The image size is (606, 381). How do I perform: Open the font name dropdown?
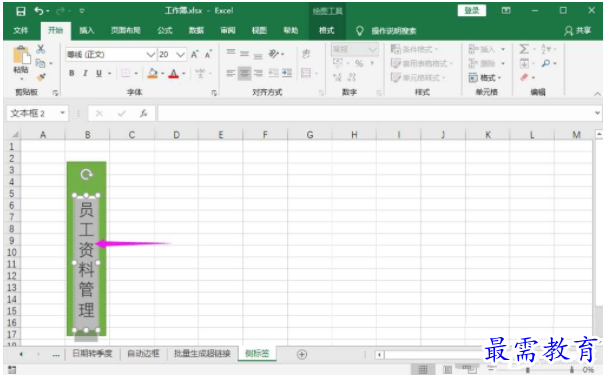[x=151, y=54]
